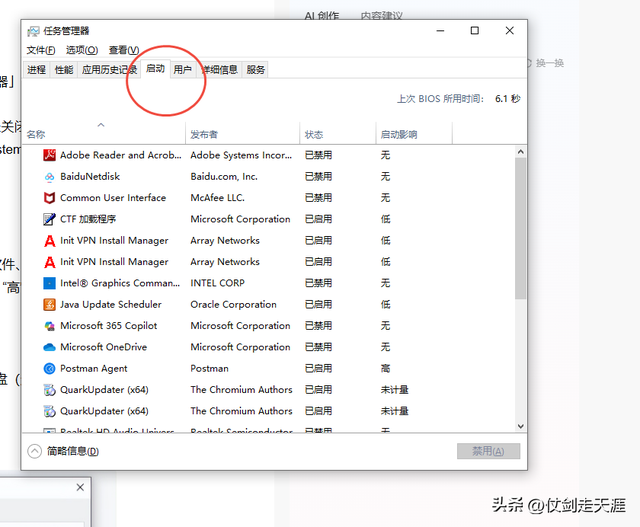Screen dimensions: 640x527
Task: Select the Postman Agent entry
Action: point(94,369)
